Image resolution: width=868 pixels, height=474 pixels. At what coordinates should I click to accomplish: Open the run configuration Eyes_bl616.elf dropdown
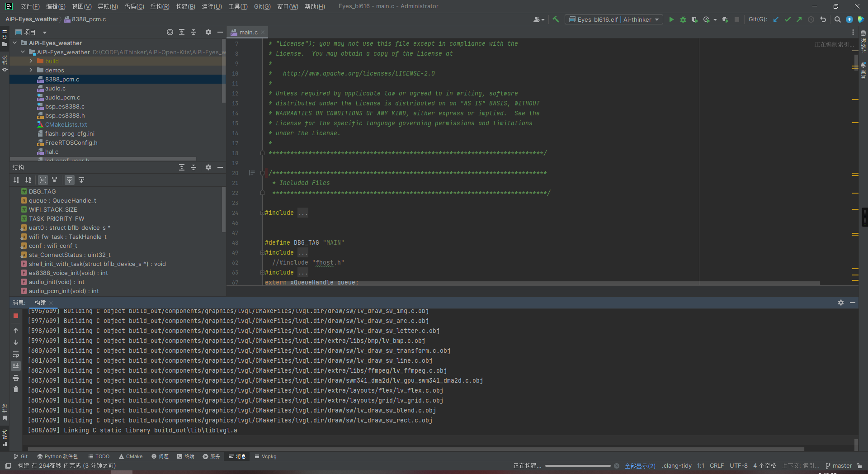pos(613,19)
